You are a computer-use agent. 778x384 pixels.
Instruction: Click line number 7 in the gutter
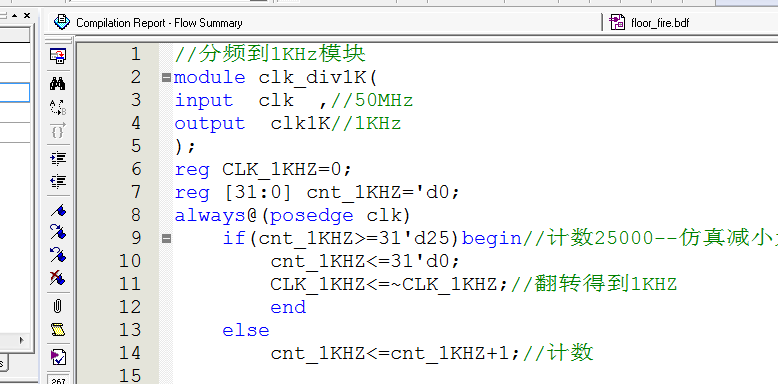[136, 192]
